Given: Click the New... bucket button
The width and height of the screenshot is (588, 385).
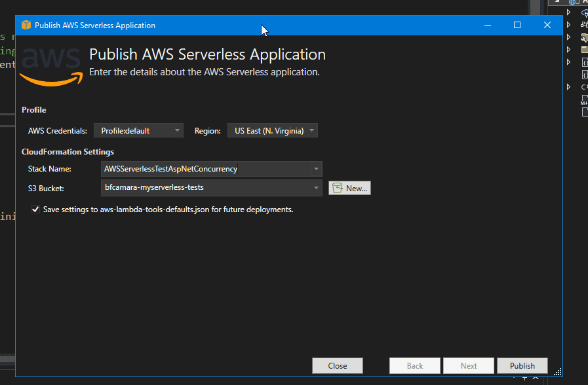Looking at the screenshot, I should click(350, 189).
